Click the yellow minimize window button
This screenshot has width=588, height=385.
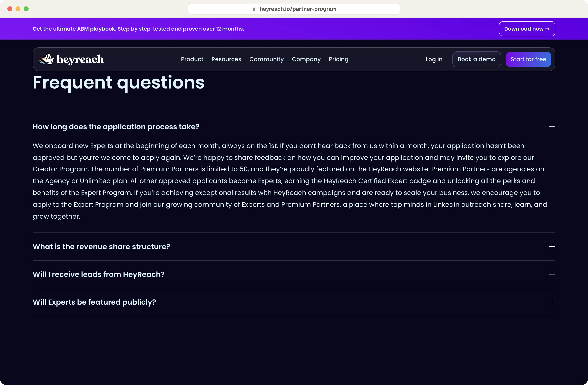[18, 9]
